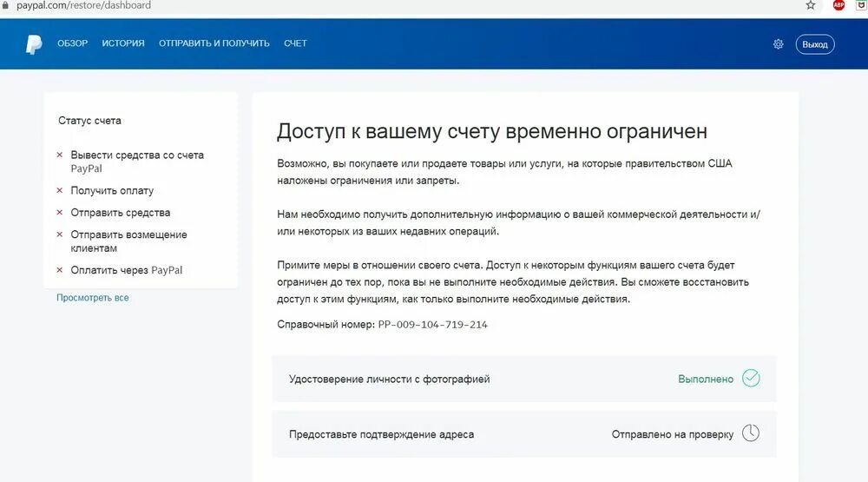The width and height of the screenshot is (868, 482).
Task: Click the heading Доступ к вашему счету временно ограничен
Action: (x=492, y=131)
